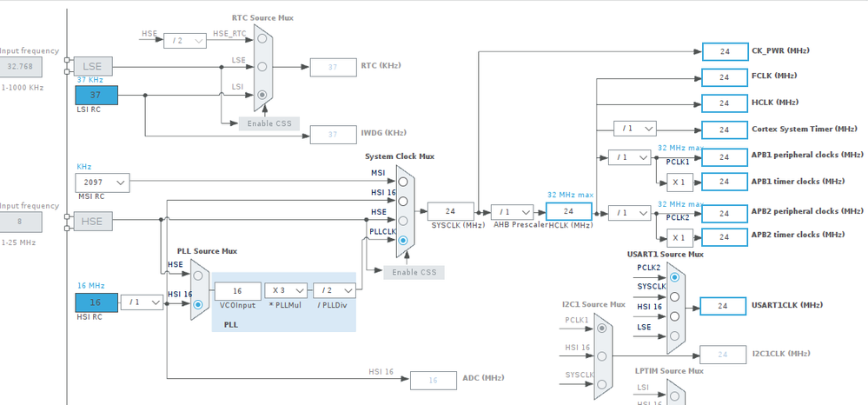Select HSE in System Clock Mux
Viewport: 868px width, 405px height.
point(403,221)
